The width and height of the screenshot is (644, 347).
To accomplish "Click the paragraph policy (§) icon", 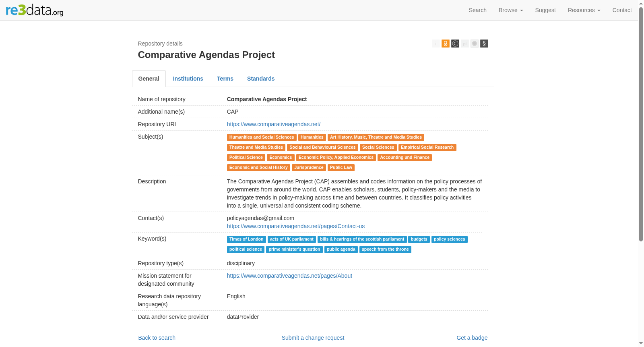I will tap(484, 44).
